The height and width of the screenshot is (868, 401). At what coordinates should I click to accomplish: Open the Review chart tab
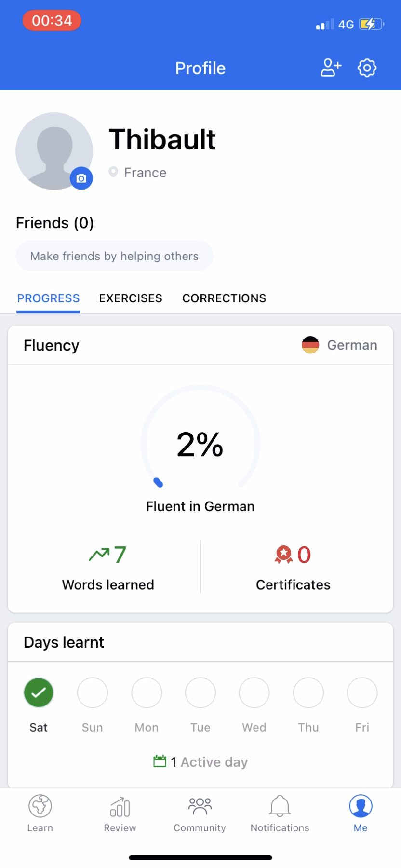point(120,814)
